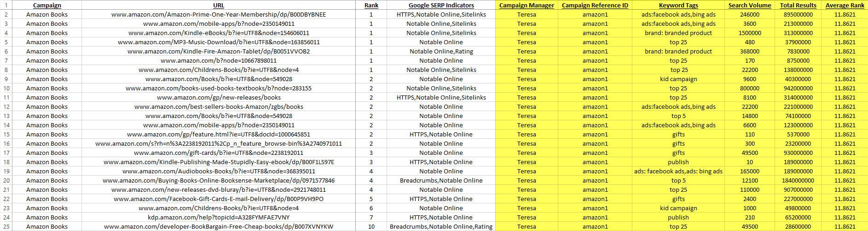The width and height of the screenshot is (868, 231).
Task: Select the Kindle-Fire-Amazon-Tablet URL cell
Action: click(219, 51)
